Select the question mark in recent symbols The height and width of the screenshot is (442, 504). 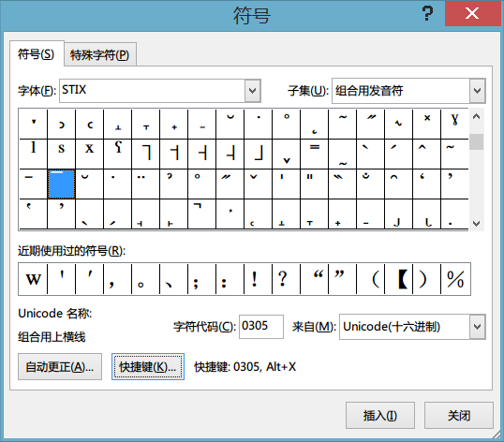tap(286, 279)
